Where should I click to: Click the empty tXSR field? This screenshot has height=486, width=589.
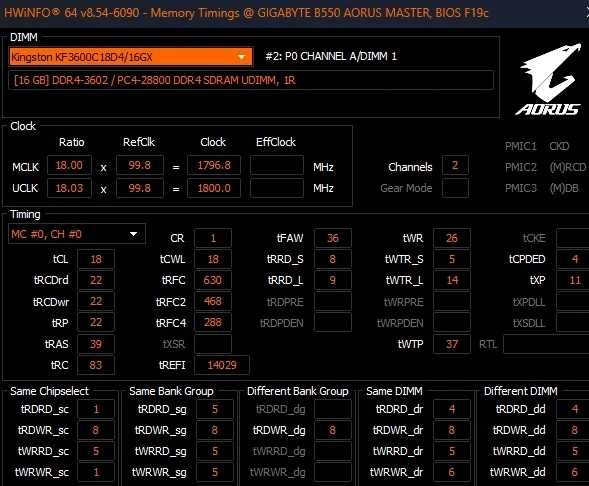213,344
